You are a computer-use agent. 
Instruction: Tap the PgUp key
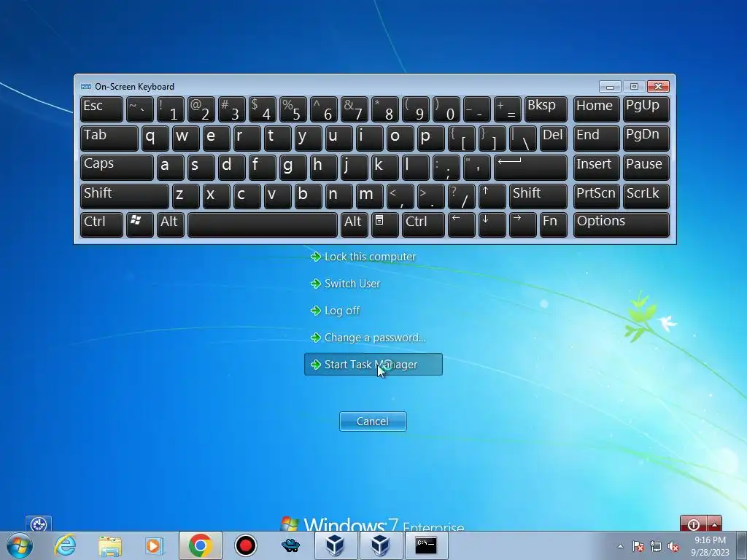(646, 109)
